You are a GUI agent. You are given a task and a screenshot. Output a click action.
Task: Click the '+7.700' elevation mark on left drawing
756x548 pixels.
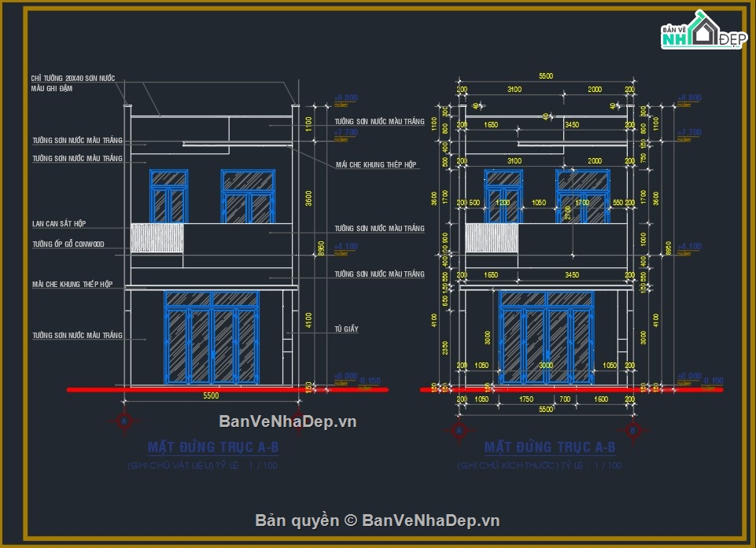click(x=345, y=132)
